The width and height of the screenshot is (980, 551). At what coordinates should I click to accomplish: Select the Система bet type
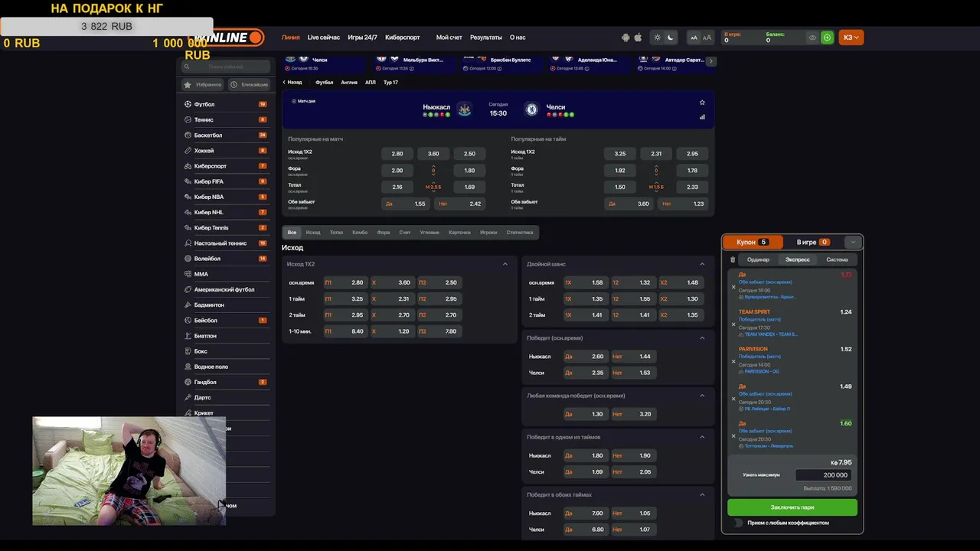(837, 259)
